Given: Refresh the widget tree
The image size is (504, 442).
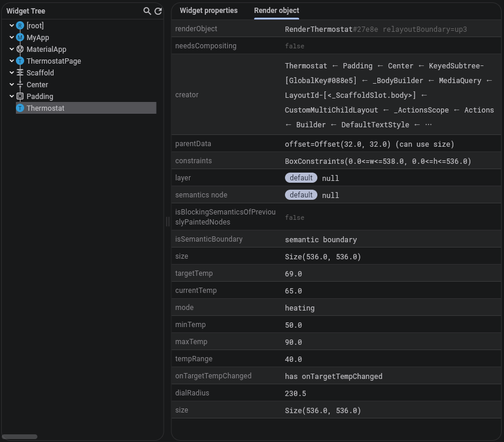Looking at the screenshot, I should pyautogui.click(x=158, y=11).
